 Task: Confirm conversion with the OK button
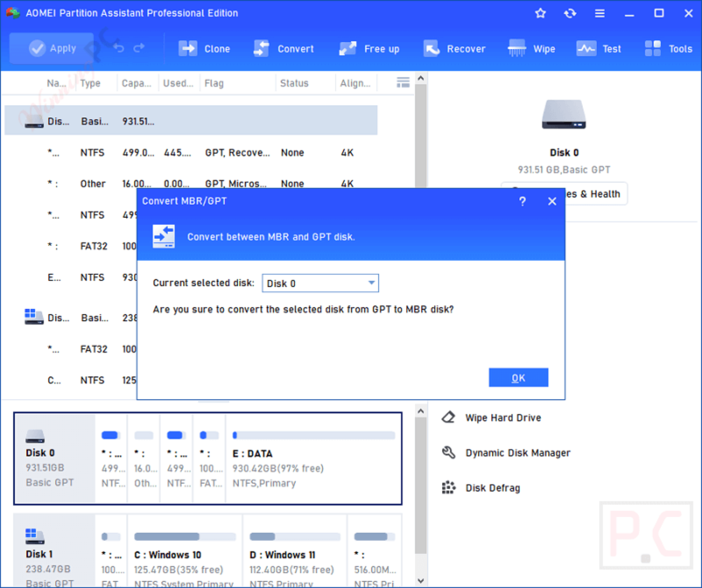click(x=518, y=377)
